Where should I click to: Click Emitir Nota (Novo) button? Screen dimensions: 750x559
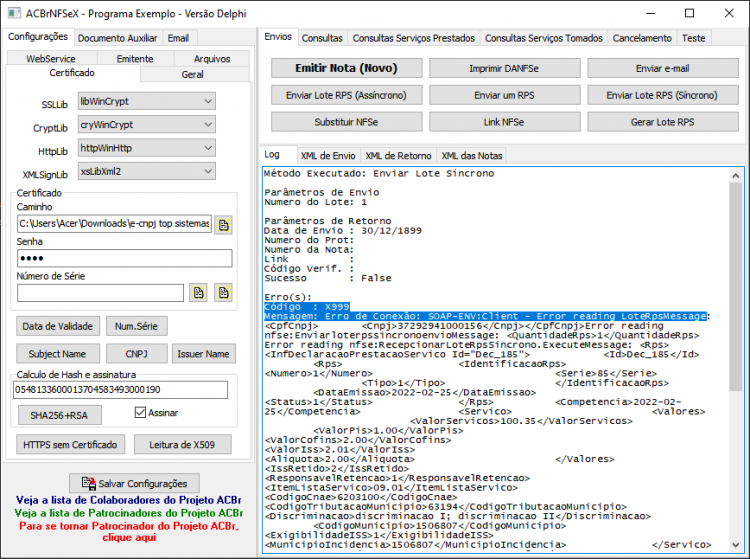346,68
